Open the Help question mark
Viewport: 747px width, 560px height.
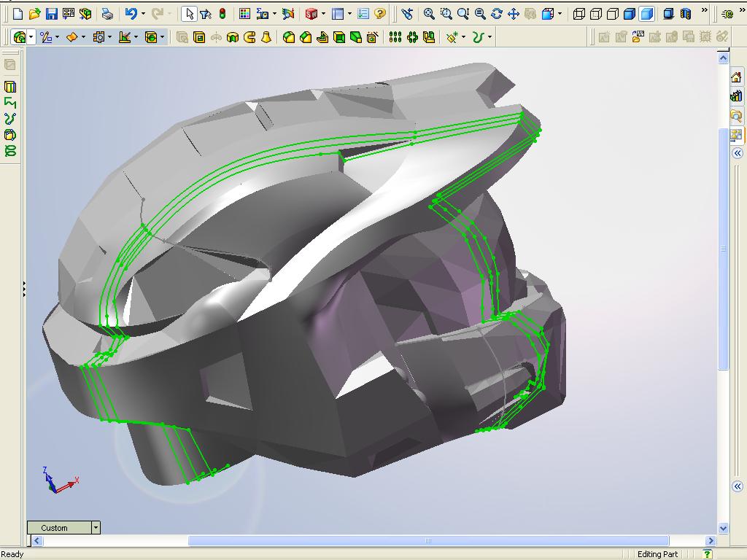coord(380,14)
